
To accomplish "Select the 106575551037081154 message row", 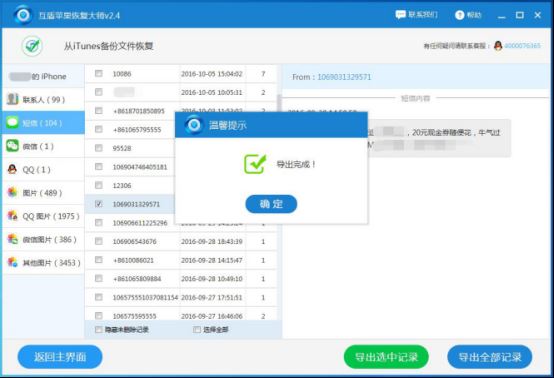I will click(x=181, y=297).
